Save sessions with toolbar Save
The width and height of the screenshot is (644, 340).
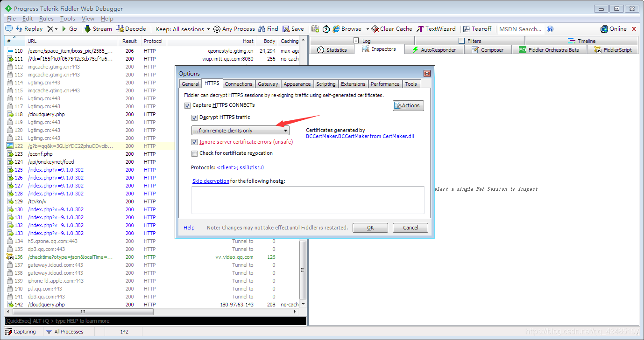click(293, 29)
